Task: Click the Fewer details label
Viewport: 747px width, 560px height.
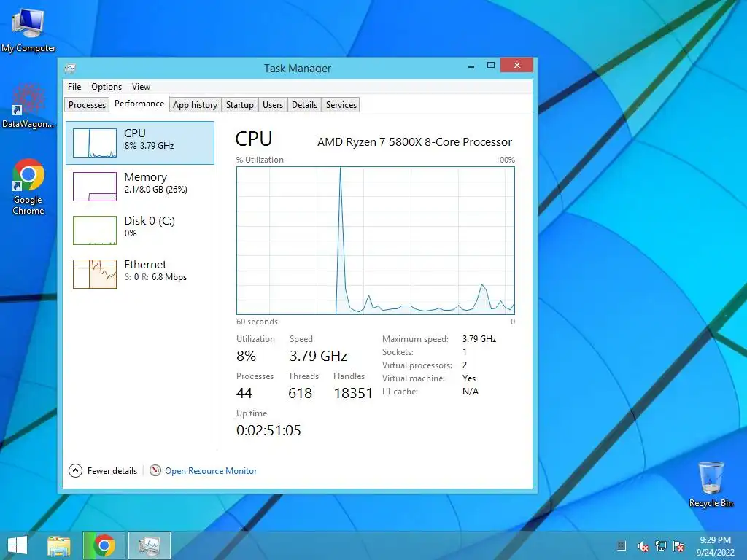Action: [112, 471]
